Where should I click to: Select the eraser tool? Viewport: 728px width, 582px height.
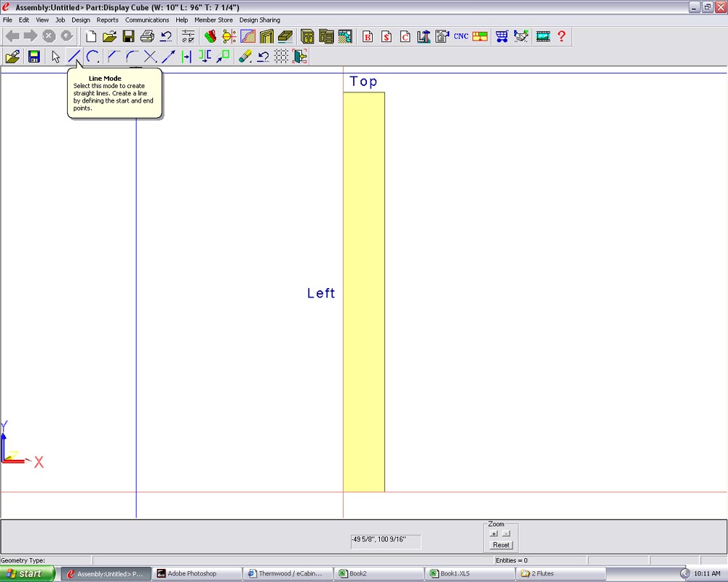click(245, 57)
